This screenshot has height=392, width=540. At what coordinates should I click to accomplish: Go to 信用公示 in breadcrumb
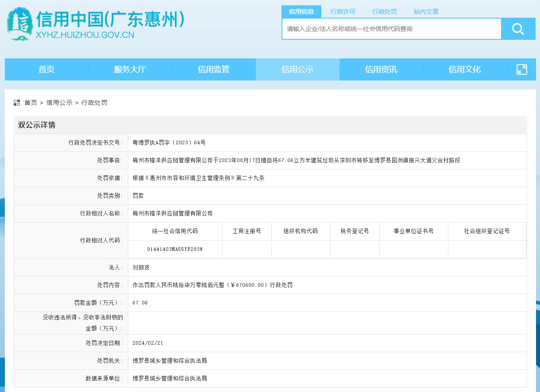coord(59,103)
